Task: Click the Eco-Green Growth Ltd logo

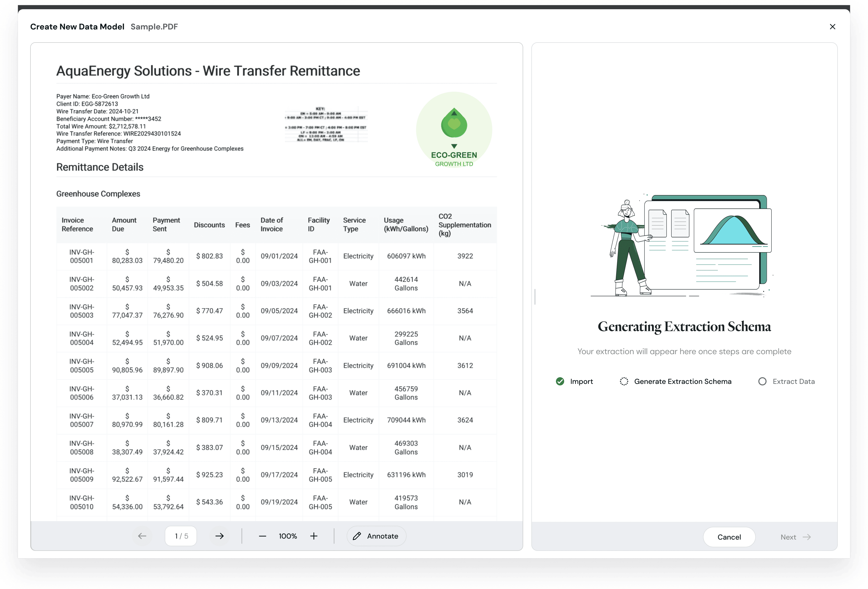Action: [x=454, y=130]
